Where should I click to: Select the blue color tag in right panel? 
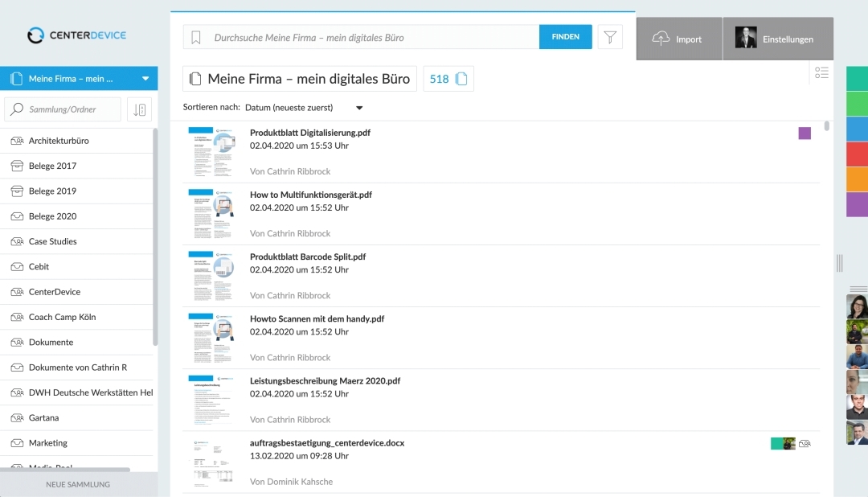[x=857, y=129]
